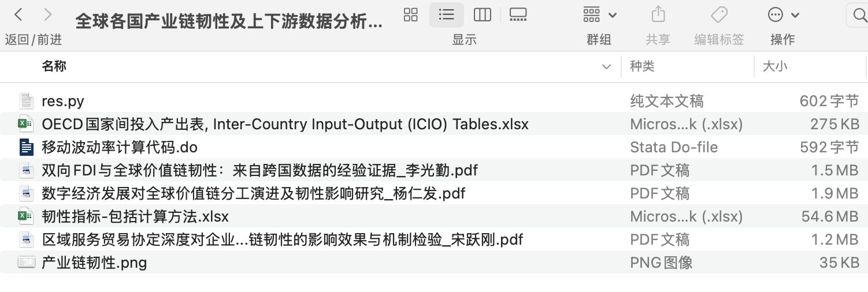Select the 产业链韧性.png image file

(x=94, y=263)
